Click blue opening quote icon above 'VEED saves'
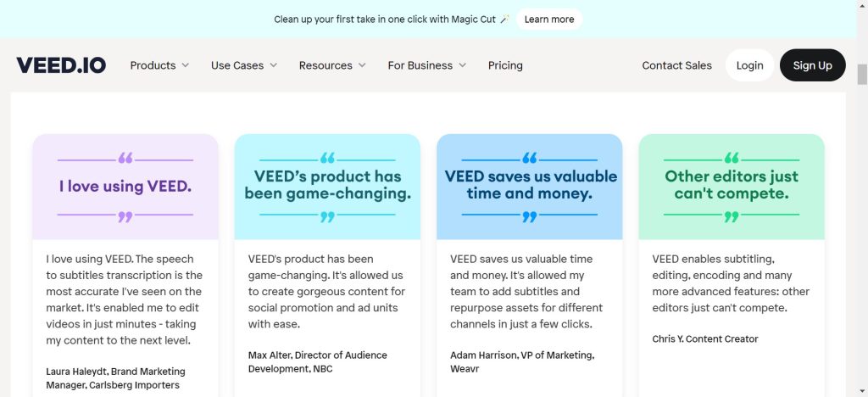Image resolution: width=868 pixels, height=397 pixels. [530, 159]
